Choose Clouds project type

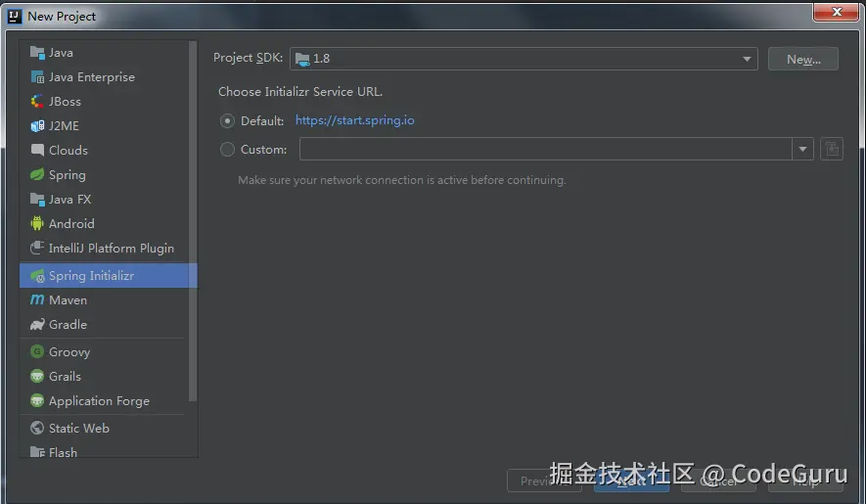tap(104, 151)
